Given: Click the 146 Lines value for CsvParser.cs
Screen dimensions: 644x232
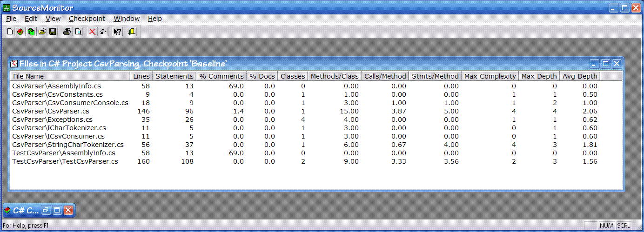Looking at the screenshot, I should point(144,111).
